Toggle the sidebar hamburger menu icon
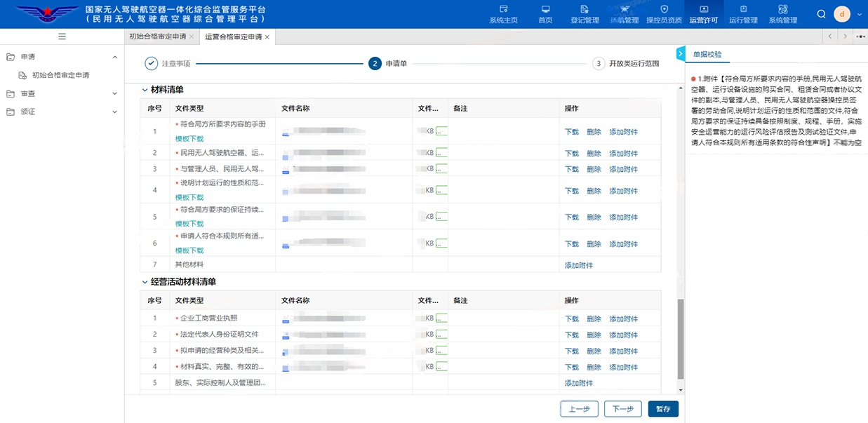Image resolution: width=868 pixels, height=423 pixels. (62, 36)
